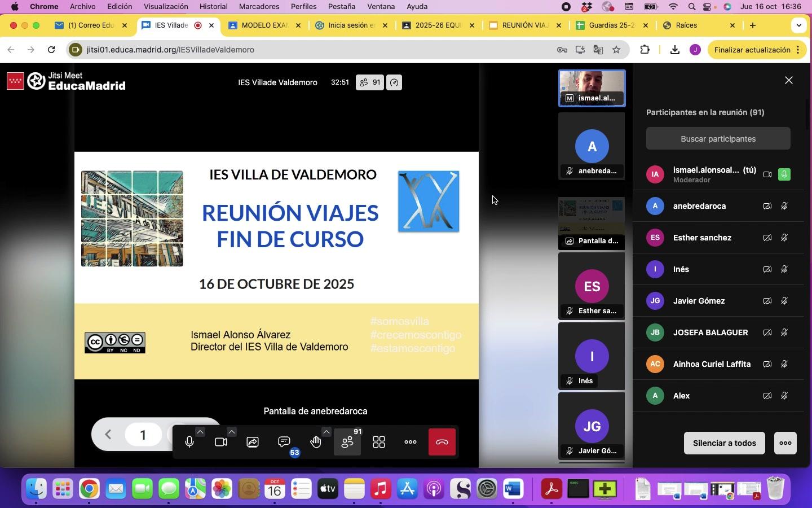The width and height of the screenshot is (812, 508).
Task: Switch to REUNIÓN VIAJ browser tab
Action: (x=525, y=25)
